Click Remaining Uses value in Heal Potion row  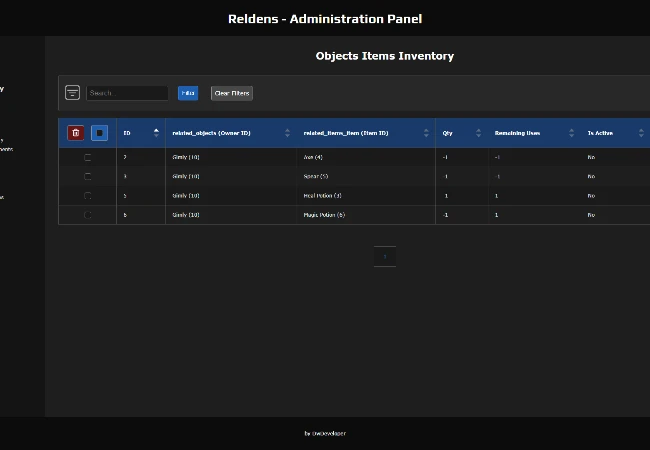click(496, 196)
